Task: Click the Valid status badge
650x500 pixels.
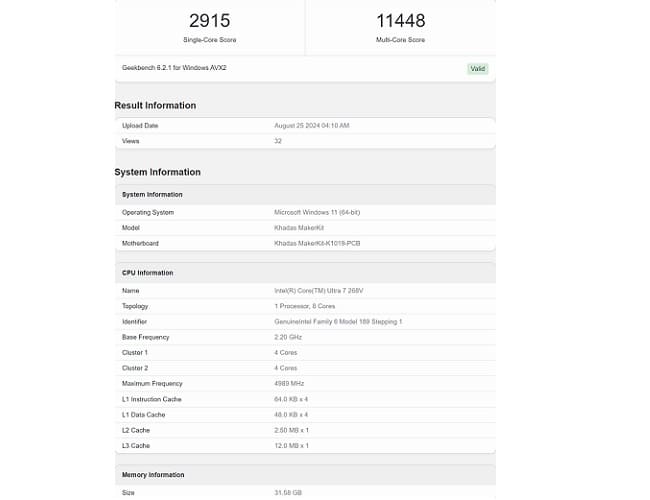Action: (x=478, y=69)
